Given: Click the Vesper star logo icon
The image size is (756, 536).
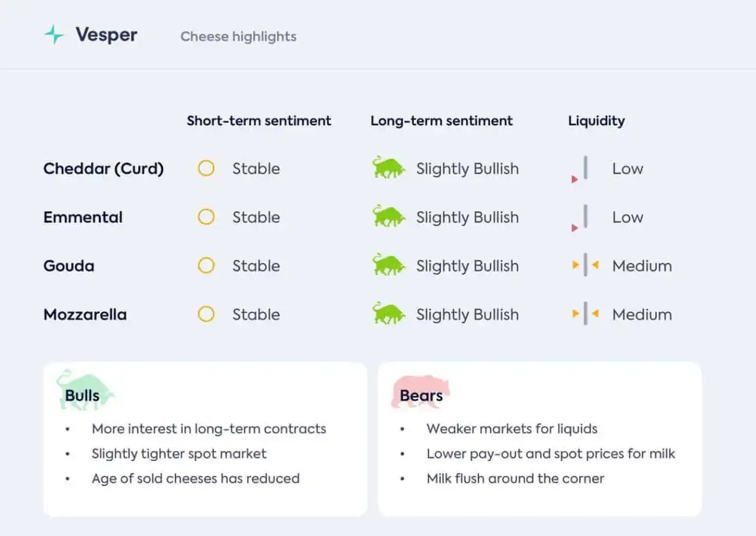Looking at the screenshot, I should point(54,35).
